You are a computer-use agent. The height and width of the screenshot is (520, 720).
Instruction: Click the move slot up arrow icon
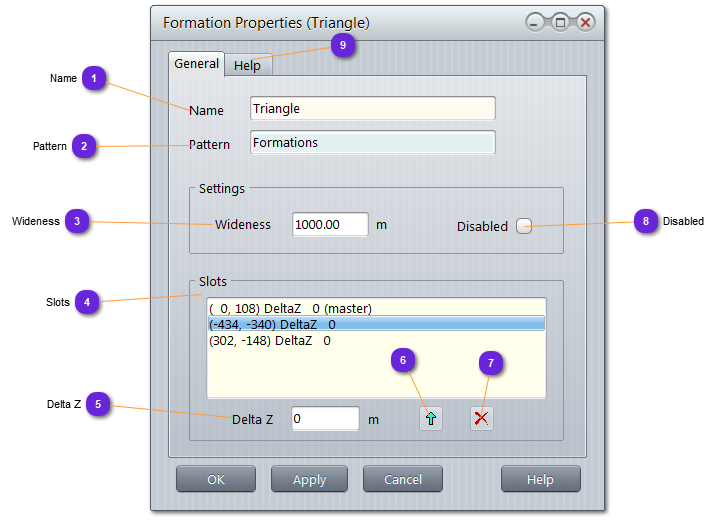430,419
